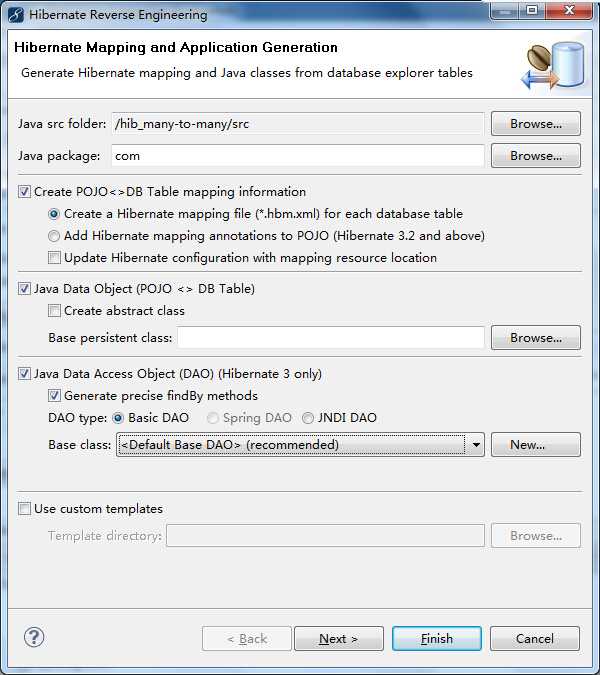Click the help question mark icon
The width and height of the screenshot is (600, 675).
pos(34,638)
